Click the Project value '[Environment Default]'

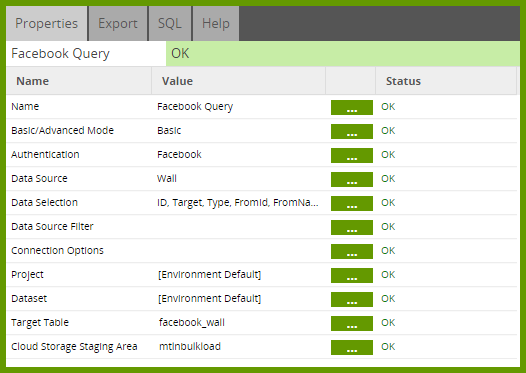click(x=209, y=274)
